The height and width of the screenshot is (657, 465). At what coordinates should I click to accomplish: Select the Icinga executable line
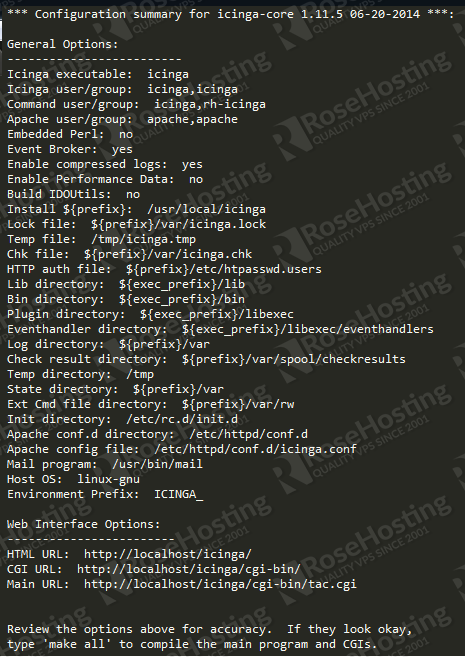tap(98, 74)
